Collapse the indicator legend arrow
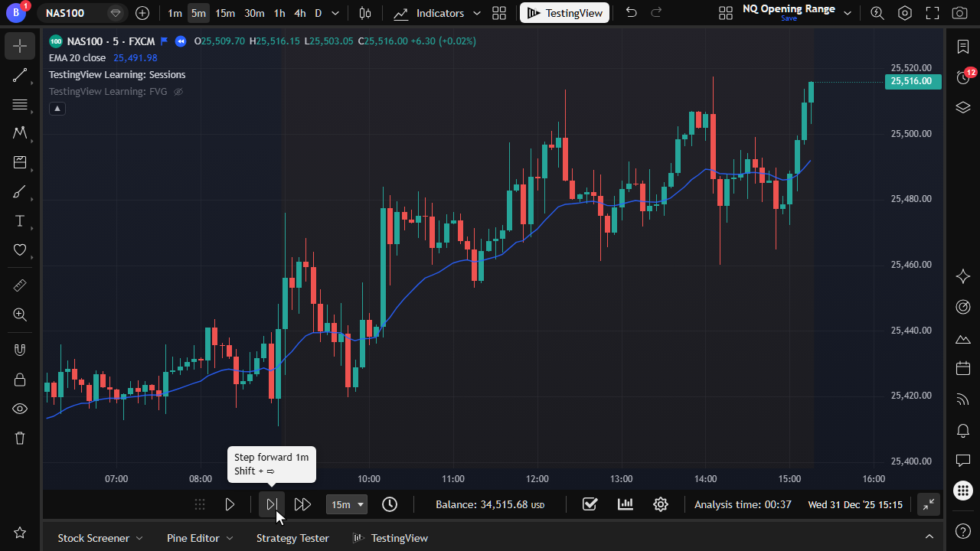The height and width of the screenshot is (551, 980). pos(57,109)
